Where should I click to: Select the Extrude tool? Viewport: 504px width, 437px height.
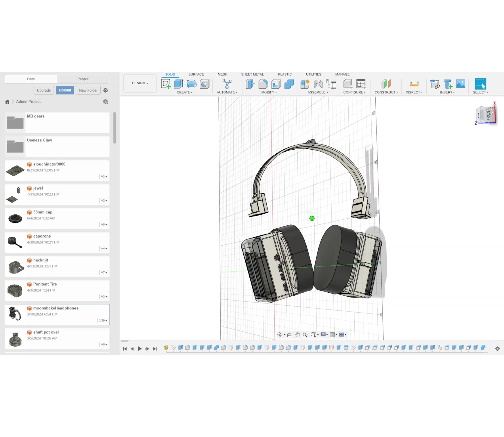point(178,84)
